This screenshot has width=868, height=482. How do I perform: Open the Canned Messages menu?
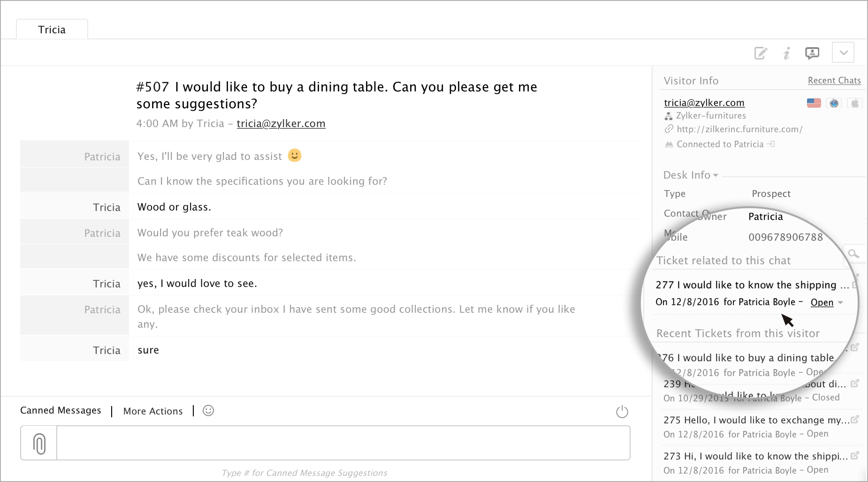[x=61, y=411]
